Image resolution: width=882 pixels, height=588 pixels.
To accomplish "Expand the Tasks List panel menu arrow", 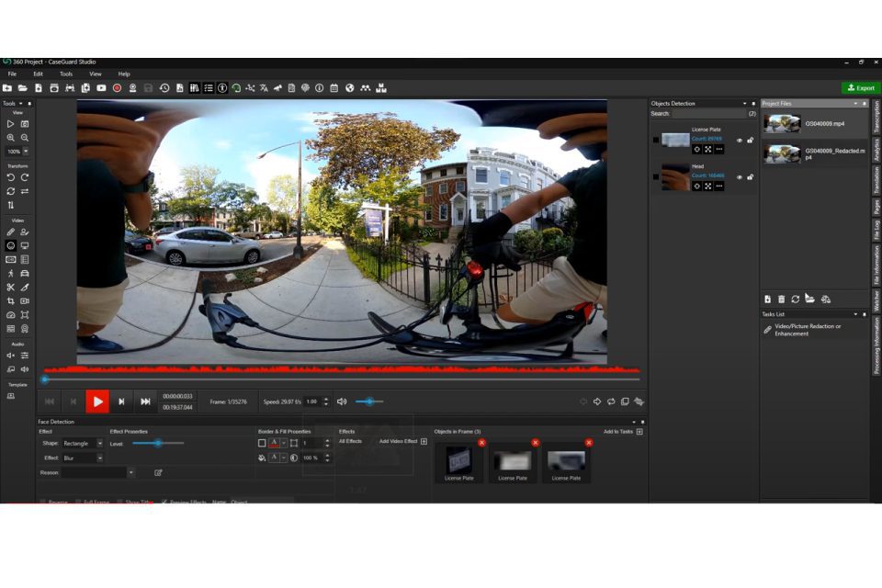I will (855, 314).
